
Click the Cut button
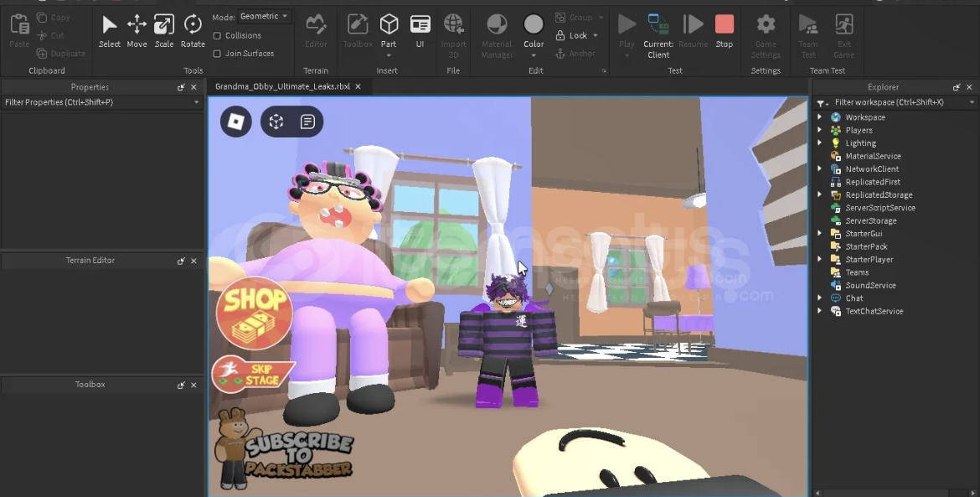click(50, 36)
